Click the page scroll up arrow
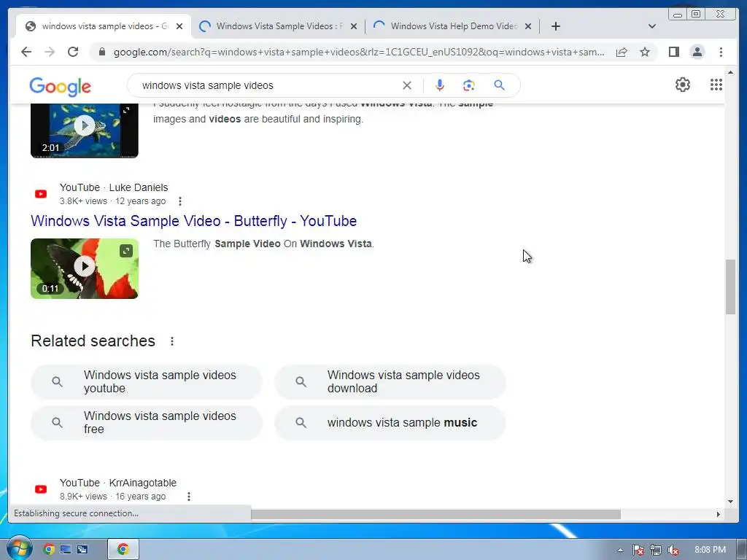This screenshot has height=560, width=747. coord(730,72)
